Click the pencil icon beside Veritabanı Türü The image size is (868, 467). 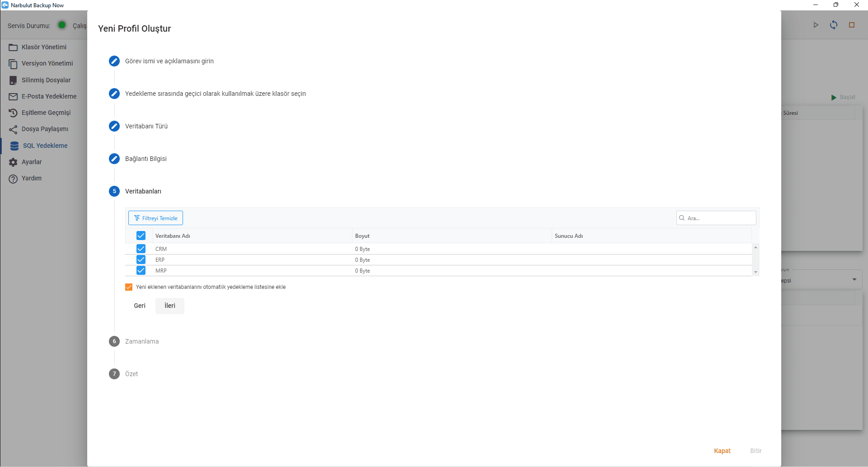114,126
